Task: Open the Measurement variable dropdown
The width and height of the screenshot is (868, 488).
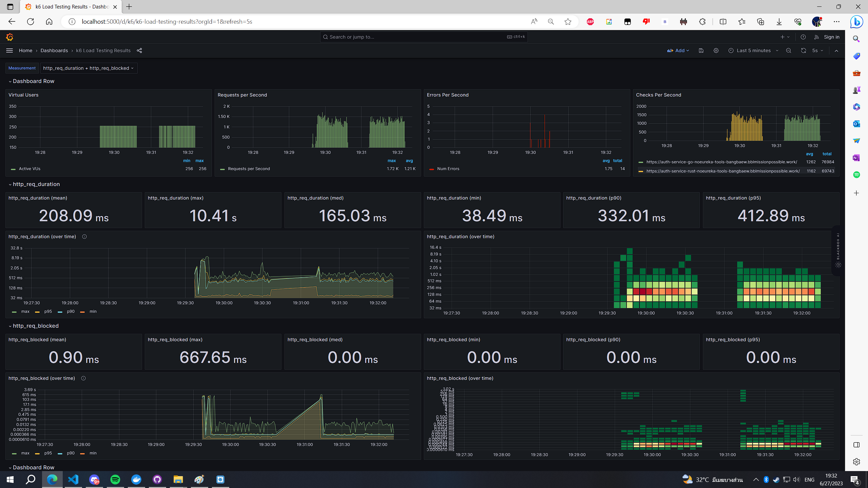Action: tap(88, 68)
